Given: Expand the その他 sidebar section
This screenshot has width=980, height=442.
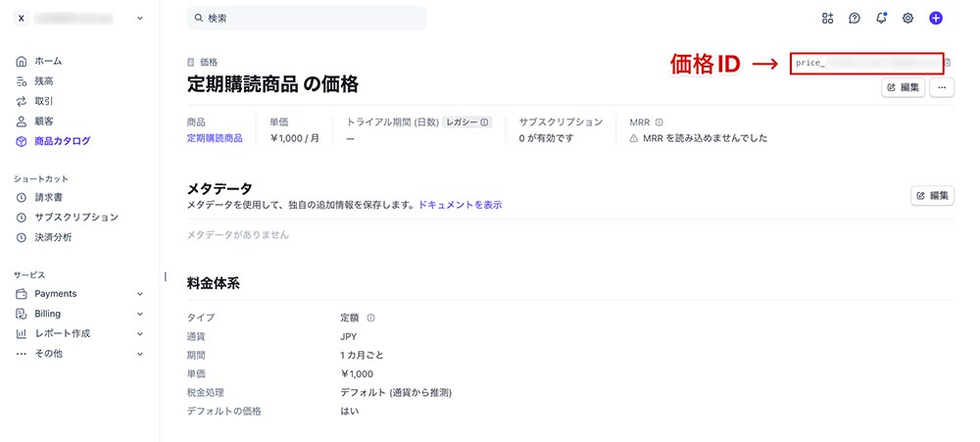Looking at the screenshot, I should click(x=139, y=354).
